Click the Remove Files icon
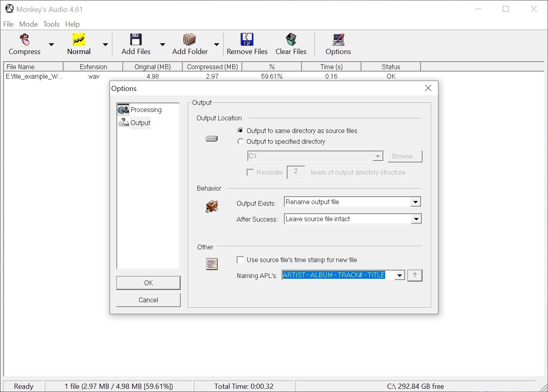 point(247,40)
